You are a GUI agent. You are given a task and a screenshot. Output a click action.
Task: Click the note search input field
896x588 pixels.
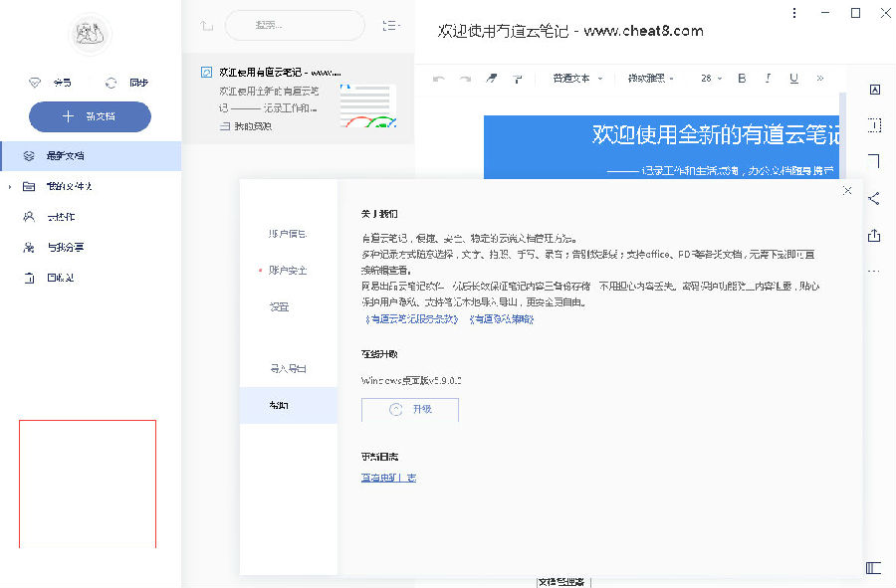(295, 25)
